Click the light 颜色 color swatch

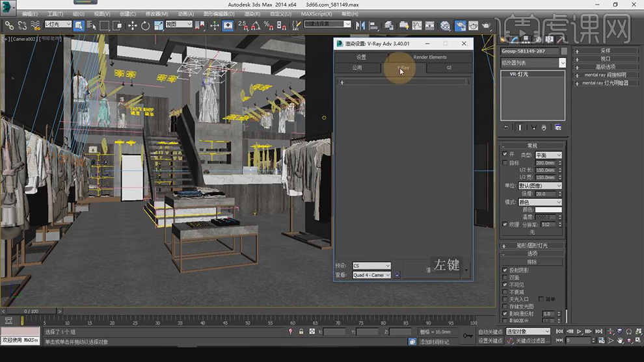pyautogui.click(x=548, y=210)
